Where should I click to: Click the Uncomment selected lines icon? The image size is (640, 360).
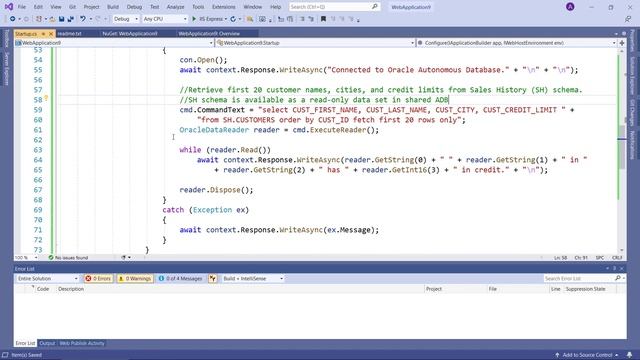(311, 19)
